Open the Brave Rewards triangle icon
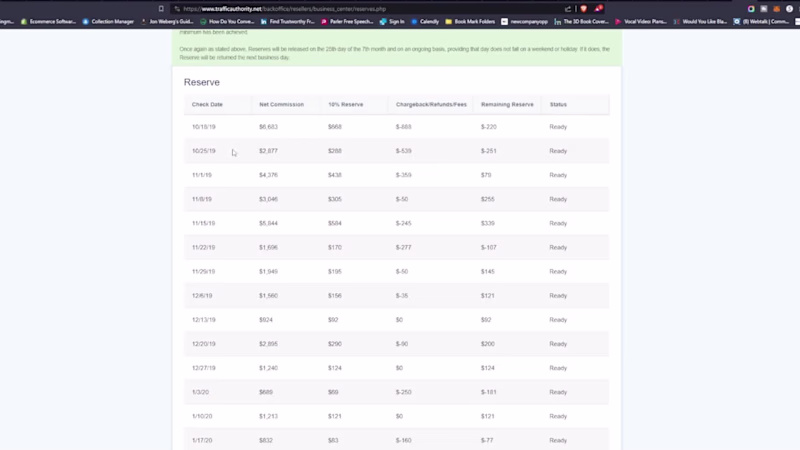800x450 pixels. coord(598,9)
